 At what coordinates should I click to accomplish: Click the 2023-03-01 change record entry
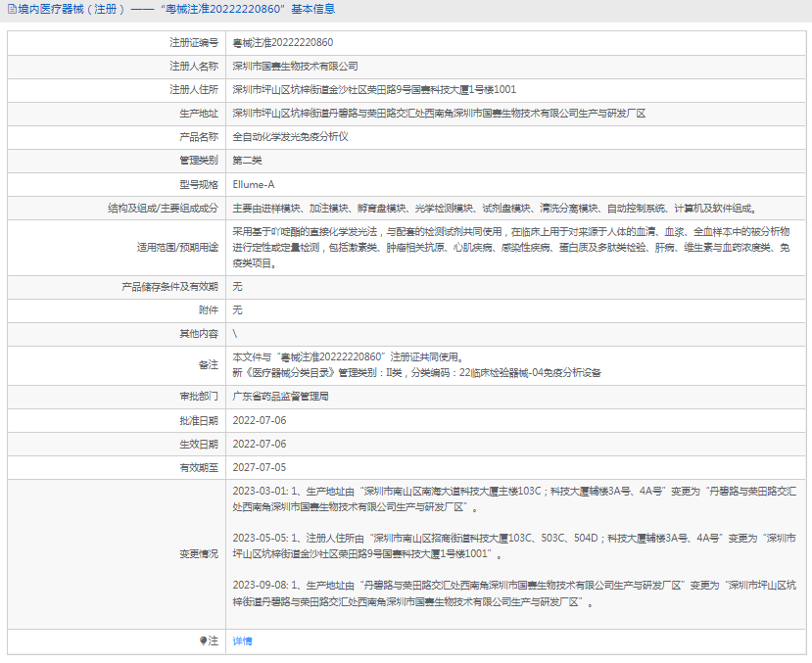514,498
